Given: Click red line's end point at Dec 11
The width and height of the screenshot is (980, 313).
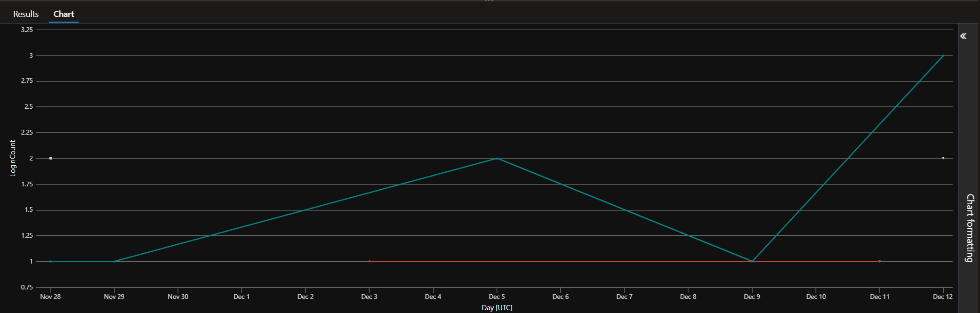Looking at the screenshot, I should (x=879, y=261).
